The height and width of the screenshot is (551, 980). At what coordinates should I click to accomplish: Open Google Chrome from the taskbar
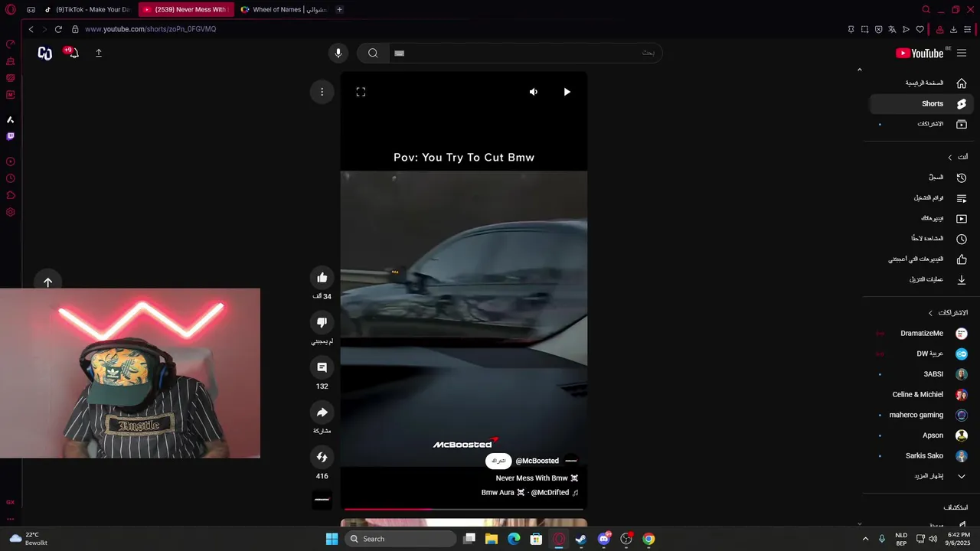point(648,539)
